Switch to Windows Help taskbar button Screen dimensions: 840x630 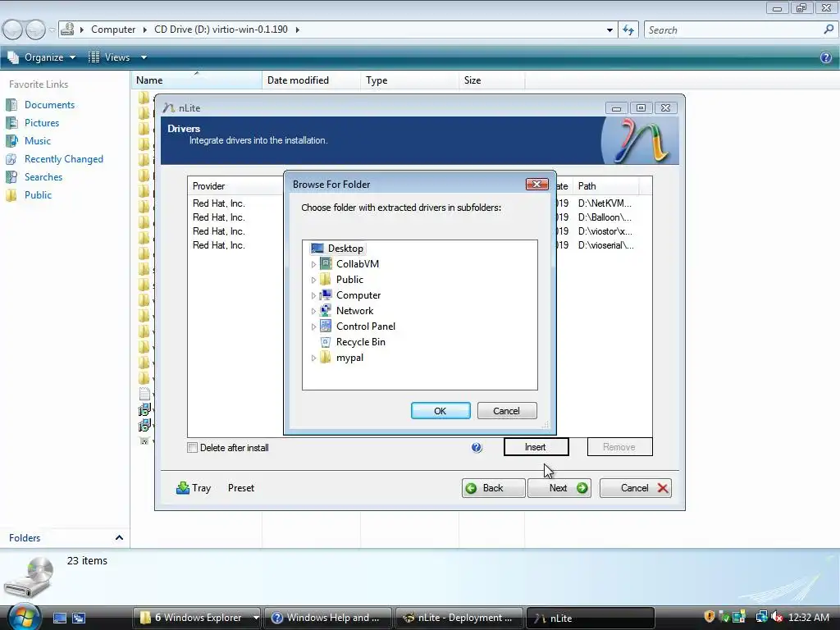coord(328,618)
